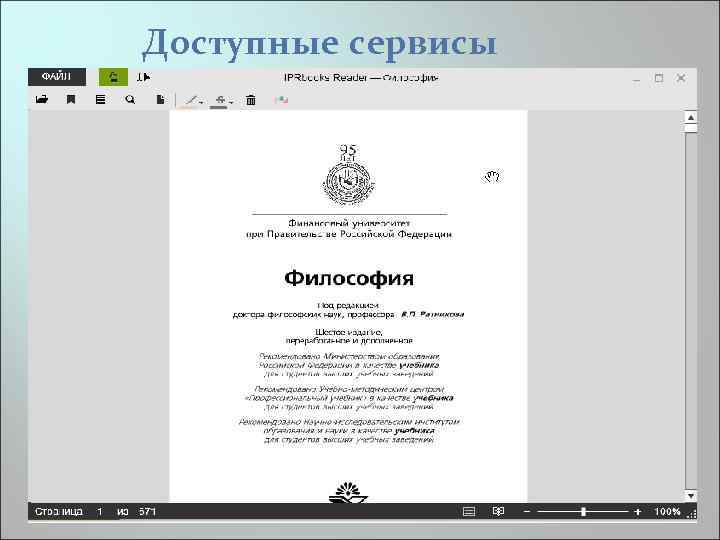Click the faded image icon in toolbar
The width and height of the screenshot is (720, 540).
click(281, 100)
